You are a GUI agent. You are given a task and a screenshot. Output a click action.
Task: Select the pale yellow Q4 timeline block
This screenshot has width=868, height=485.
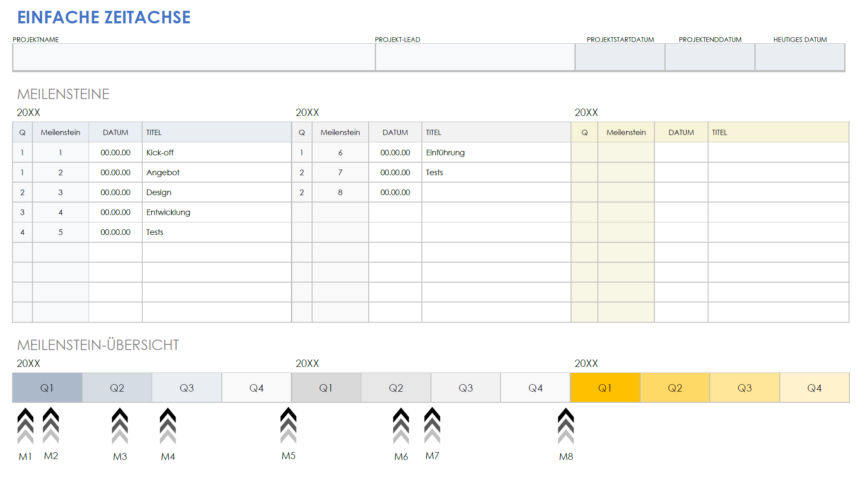(x=814, y=388)
